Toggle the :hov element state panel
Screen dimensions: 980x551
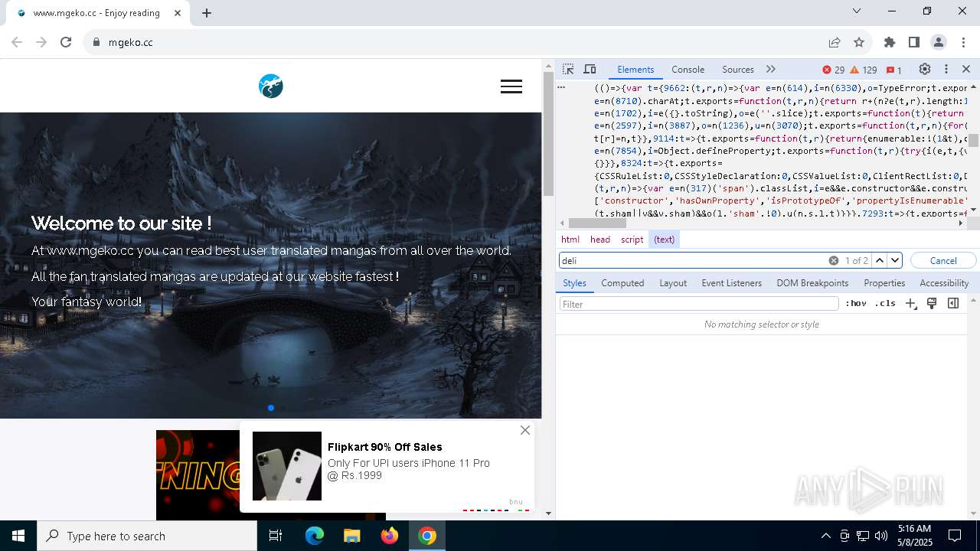point(856,304)
